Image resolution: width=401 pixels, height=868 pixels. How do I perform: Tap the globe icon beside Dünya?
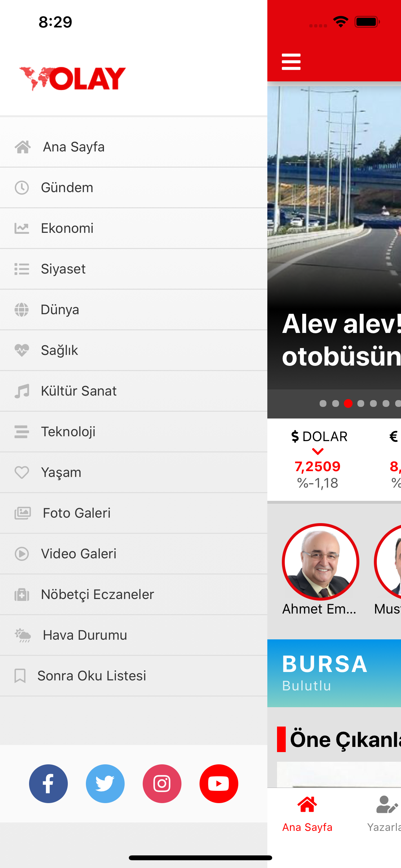click(x=22, y=310)
